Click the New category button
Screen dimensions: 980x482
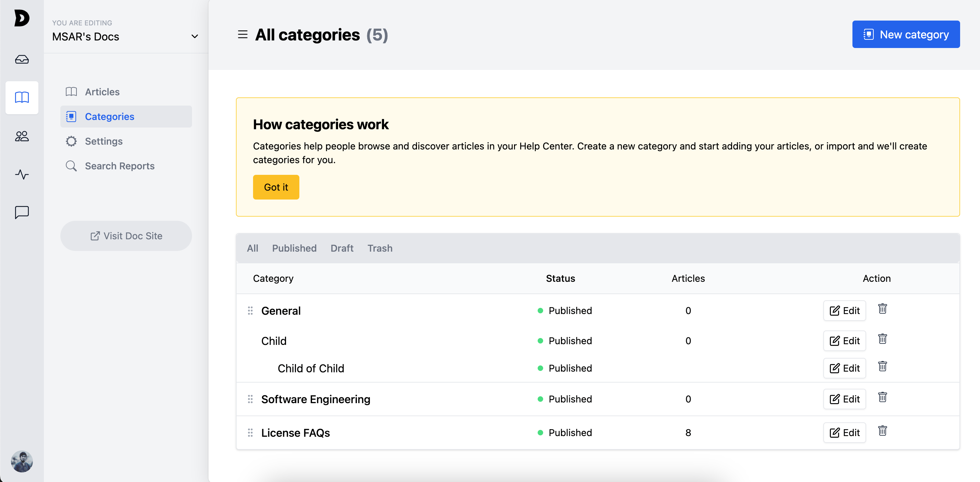(x=906, y=34)
